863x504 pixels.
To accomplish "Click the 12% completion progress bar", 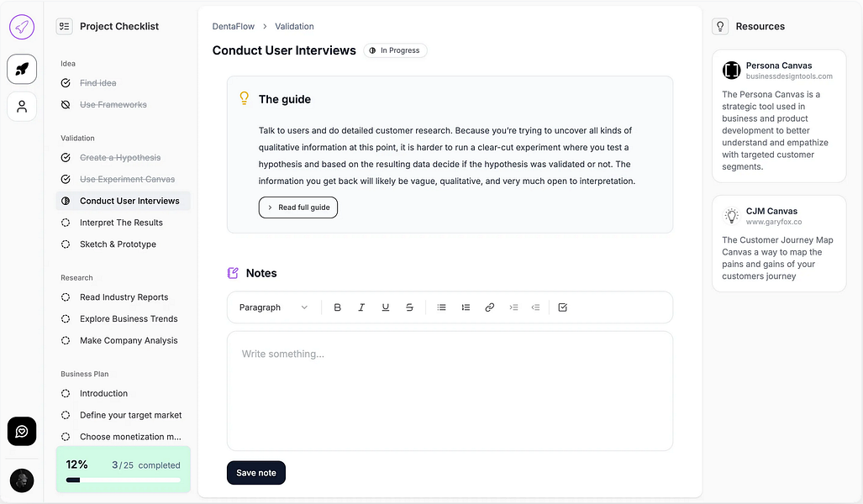I will (123, 480).
